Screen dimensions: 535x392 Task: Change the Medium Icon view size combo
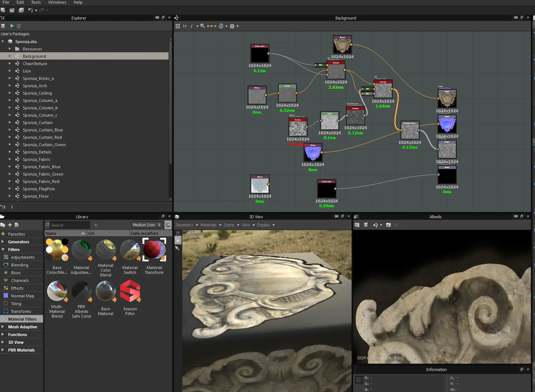click(147, 225)
